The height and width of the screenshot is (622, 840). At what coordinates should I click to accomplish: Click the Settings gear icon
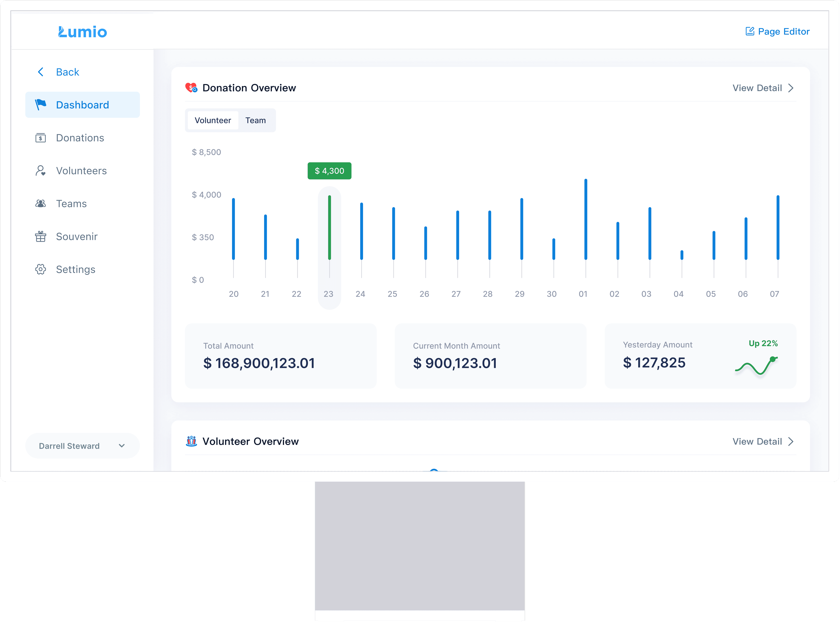[41, 269]
